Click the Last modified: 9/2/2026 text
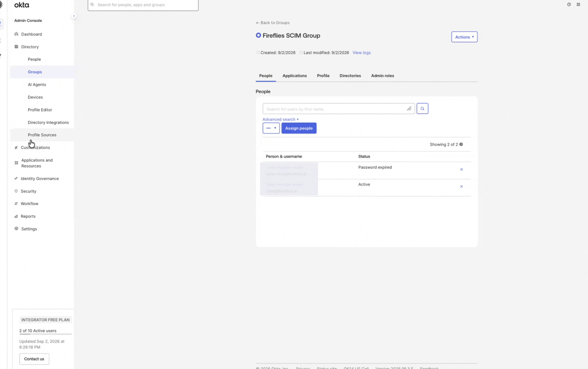This screenshot has height=369, width=588. (326, 53)
